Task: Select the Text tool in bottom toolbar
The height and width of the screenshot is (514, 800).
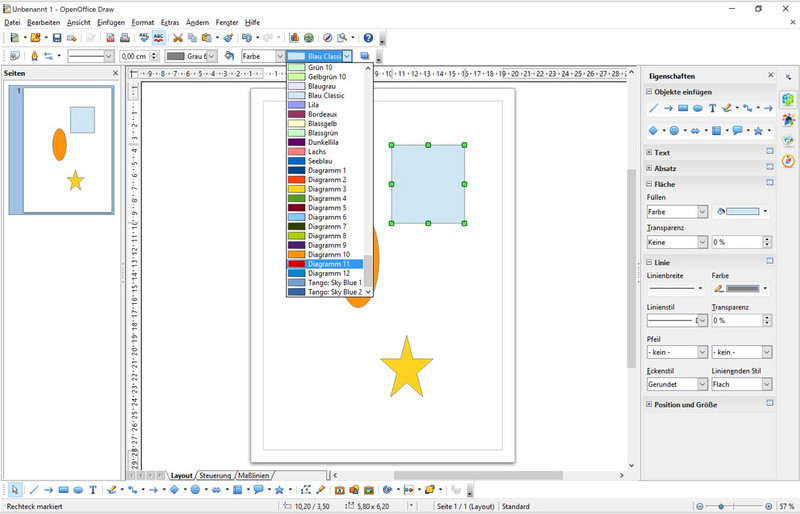Action: [93, 490]
